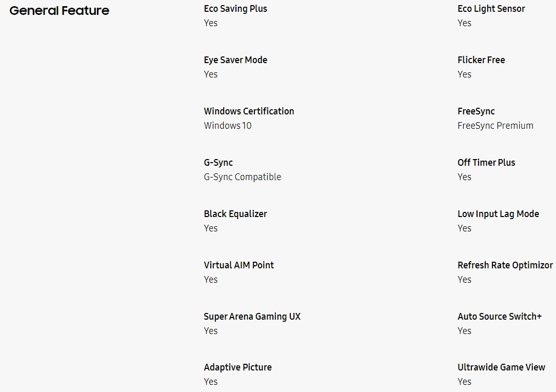
Task: Select the Ultrawide Game View label
Action: (502, 367)
